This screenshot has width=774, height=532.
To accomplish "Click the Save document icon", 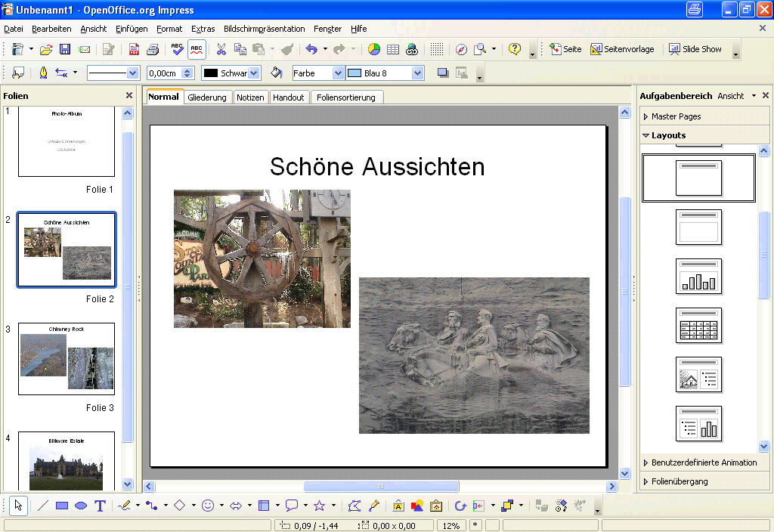I will click(65, 49).
